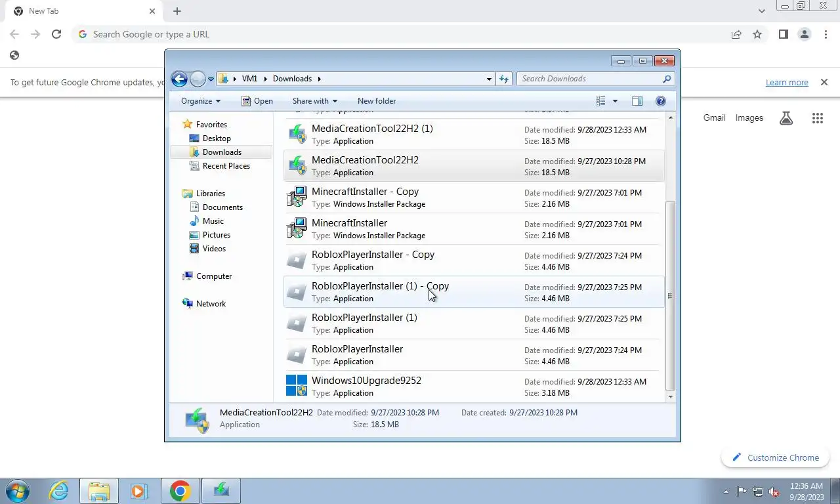The height and width of the screenshot is (504, 840).
Task: Click the RobloxPlayerInstaller (1) file icon
Action: click(x=297, y=323)
